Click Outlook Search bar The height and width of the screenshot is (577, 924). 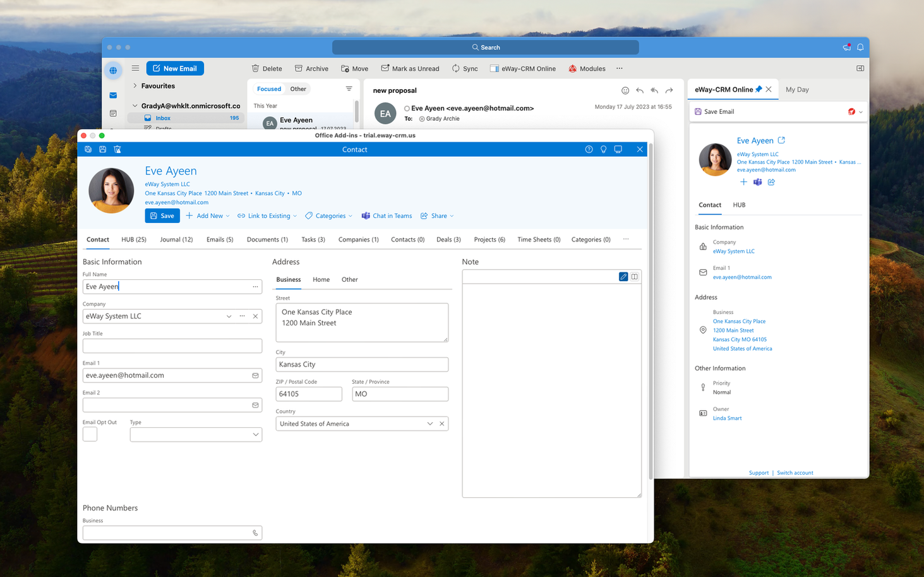pyautogui.click(x=486, y=47)
